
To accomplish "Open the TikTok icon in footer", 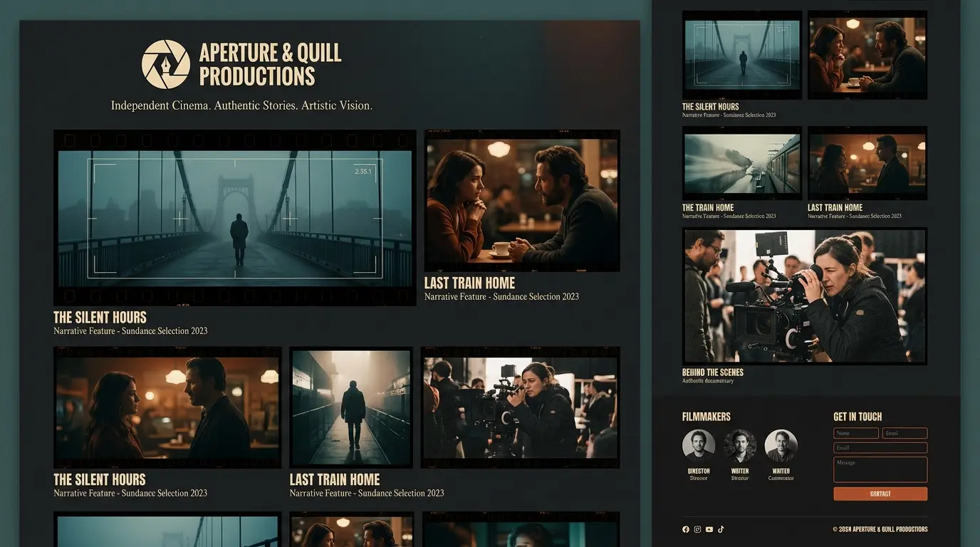I will pos(721,529).
